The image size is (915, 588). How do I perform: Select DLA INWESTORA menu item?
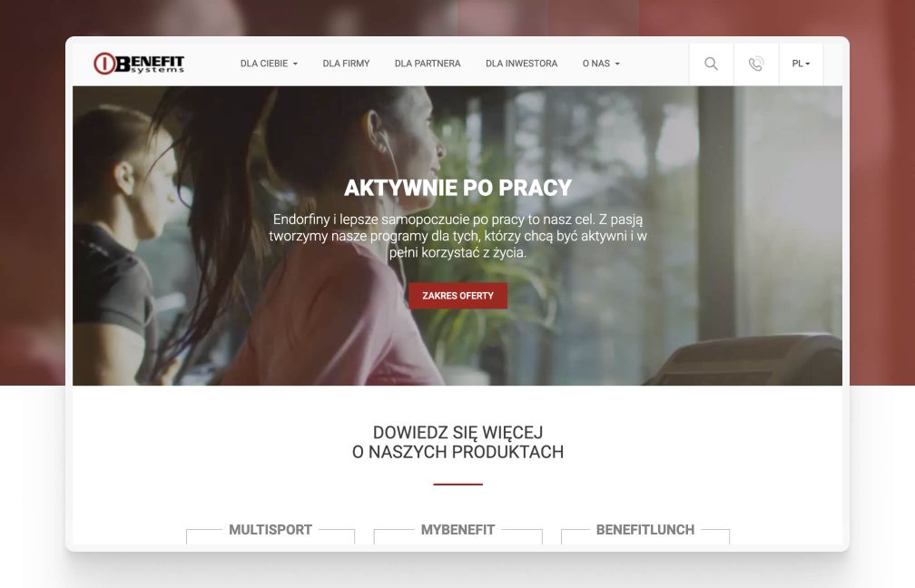521,64
